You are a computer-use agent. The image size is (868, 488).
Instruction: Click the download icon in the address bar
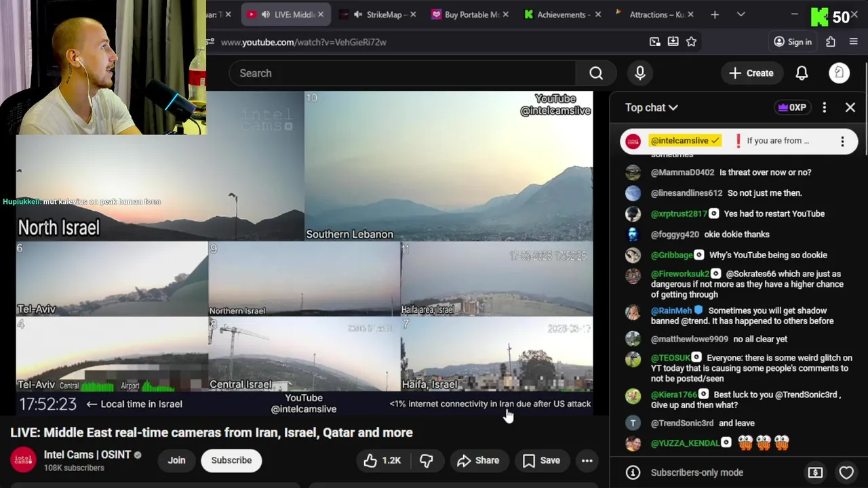pos(673,42)
